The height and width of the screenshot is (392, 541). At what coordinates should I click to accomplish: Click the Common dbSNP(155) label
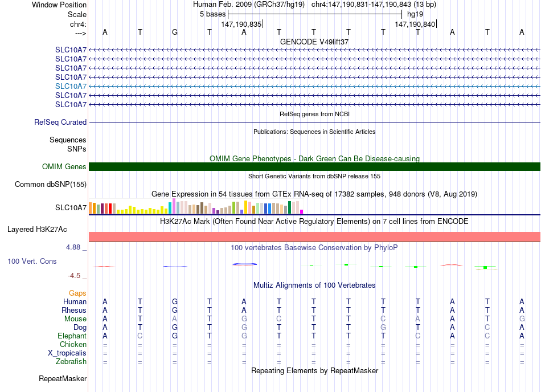point(51,184)
